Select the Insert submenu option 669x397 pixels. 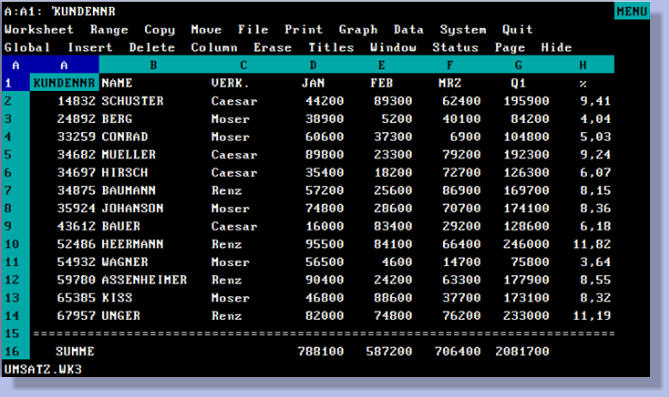pyautogui.click(x=90, y=47)
